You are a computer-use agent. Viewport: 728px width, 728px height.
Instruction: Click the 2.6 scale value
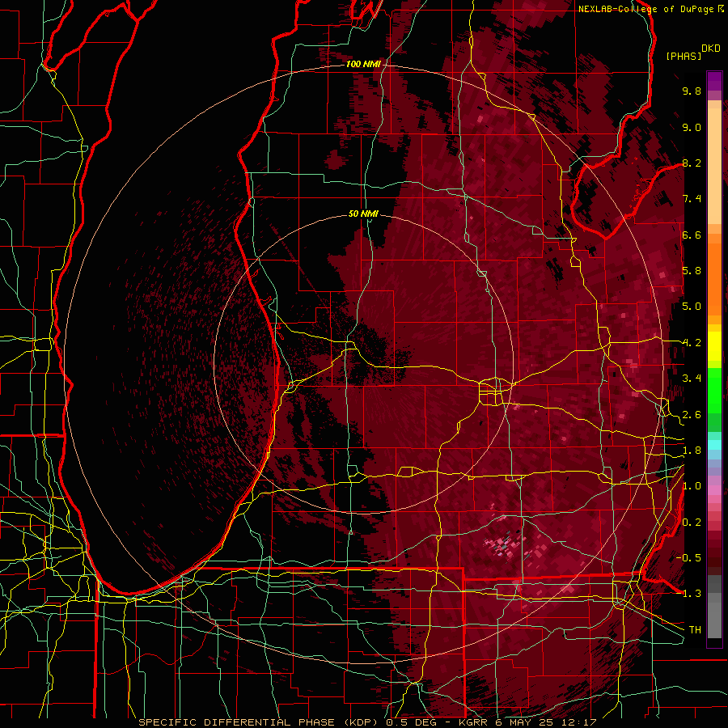pos(692,415)
